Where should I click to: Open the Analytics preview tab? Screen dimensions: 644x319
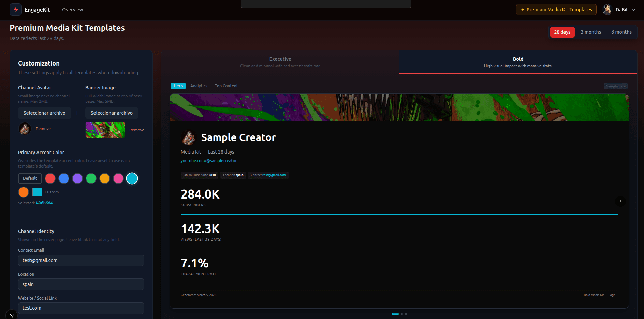(x=199, y=86)
